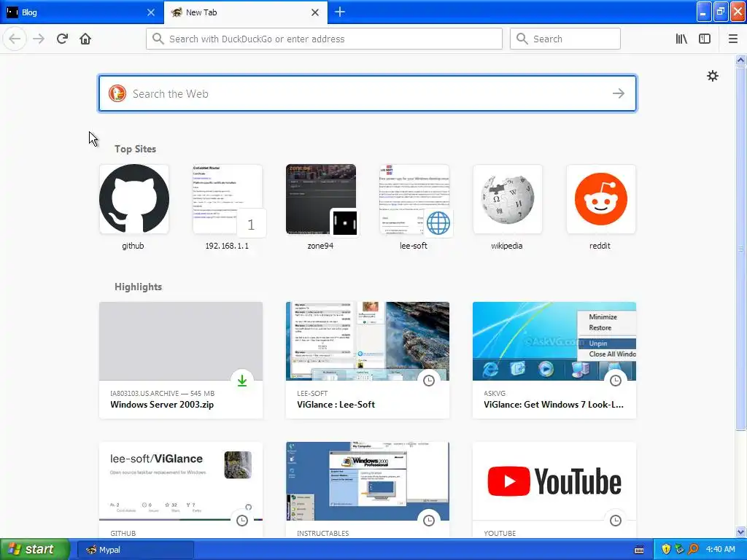Open the Instructables Windows 2000 highlight
Screen dimensions: 747x560
coord(368,490)
